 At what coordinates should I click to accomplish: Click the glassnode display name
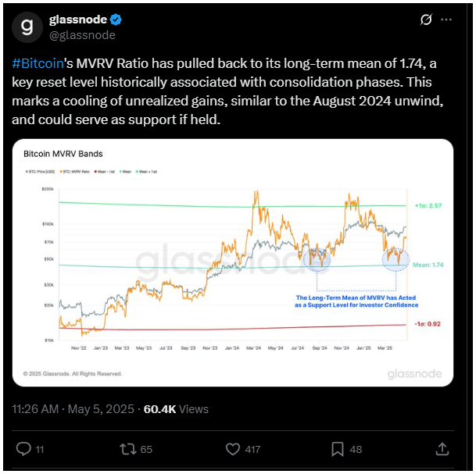[78, 20]
